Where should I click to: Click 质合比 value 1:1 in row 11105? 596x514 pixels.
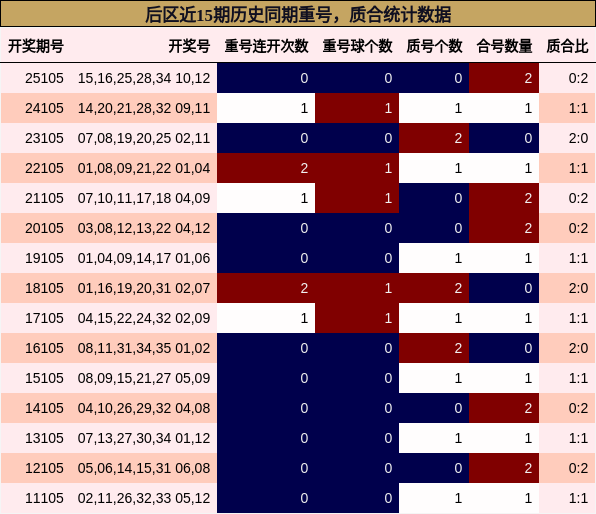point(578,498)
